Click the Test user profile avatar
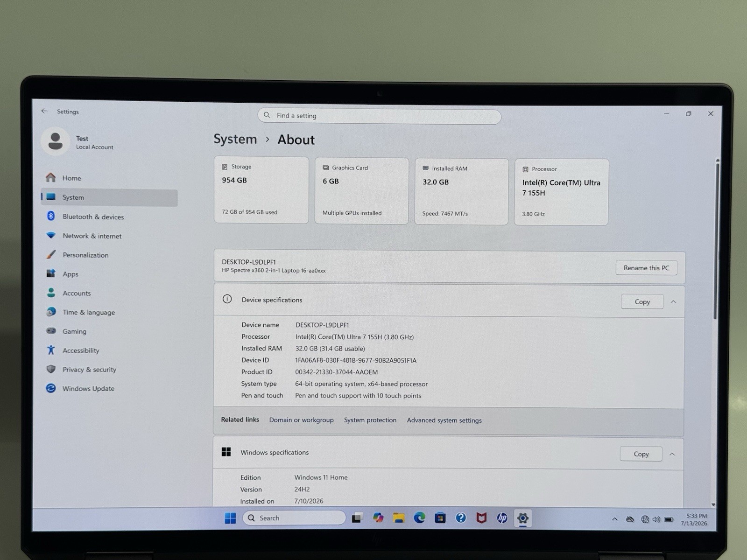Viewport: 747px width, 560px height. 56,141
